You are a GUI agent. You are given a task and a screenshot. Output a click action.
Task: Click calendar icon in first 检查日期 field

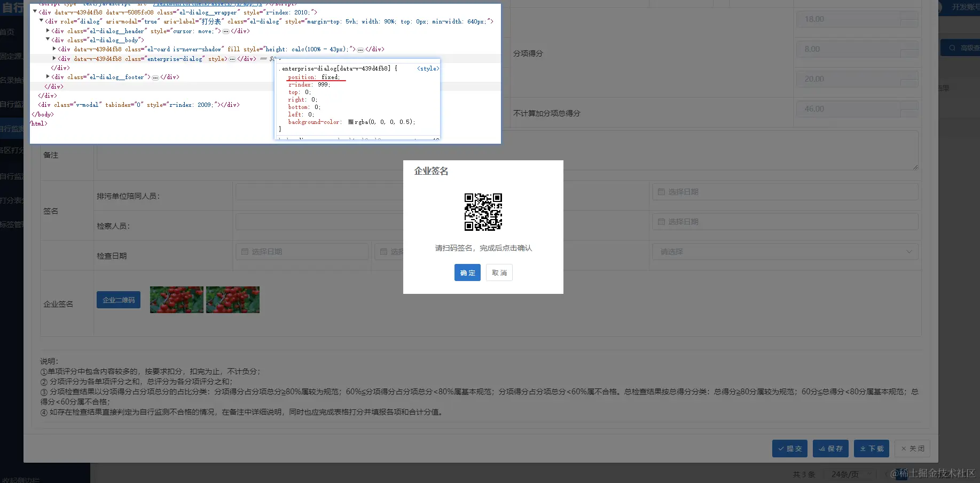(245, 252)
